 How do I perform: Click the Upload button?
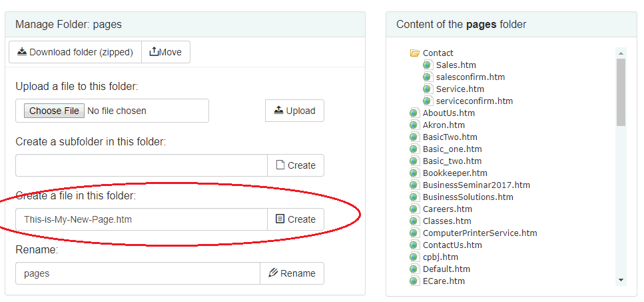point(294,111)
